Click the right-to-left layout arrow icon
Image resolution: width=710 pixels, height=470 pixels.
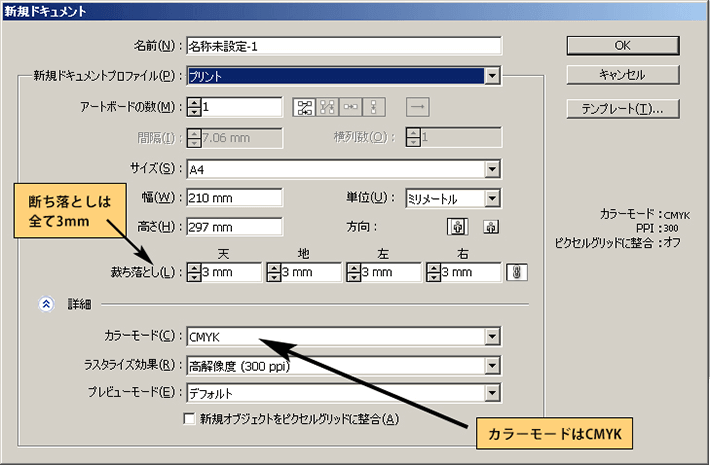418,107
